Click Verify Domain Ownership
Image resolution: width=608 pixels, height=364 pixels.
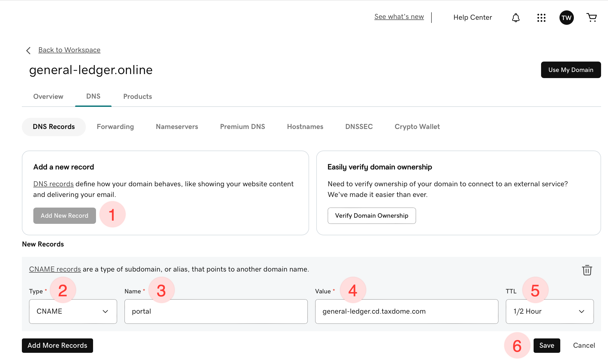tap(371, 216)
